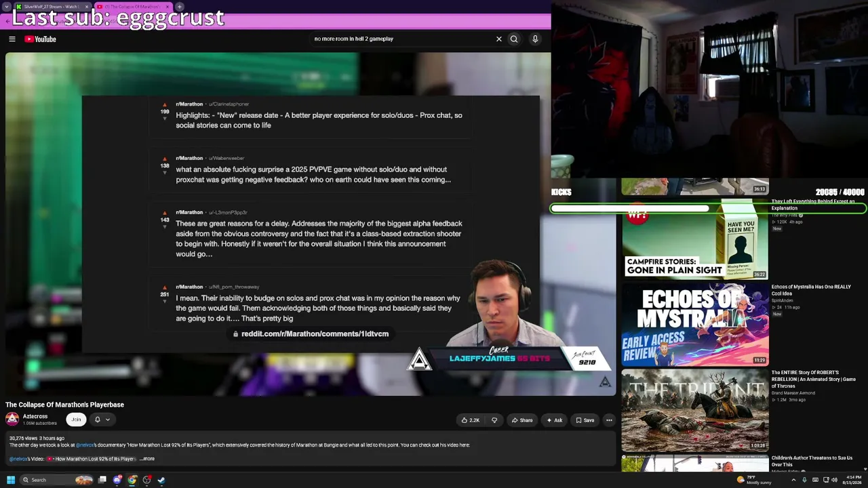Viewport: 868px width, 488px height.
Task: Join the Aztecross channel membership
Action: 76,420
